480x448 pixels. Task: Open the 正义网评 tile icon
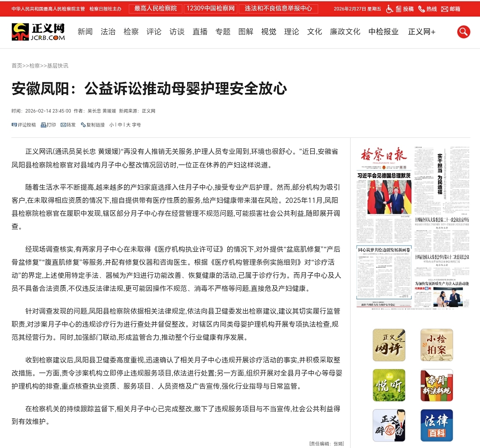click(x=389, y=345)
